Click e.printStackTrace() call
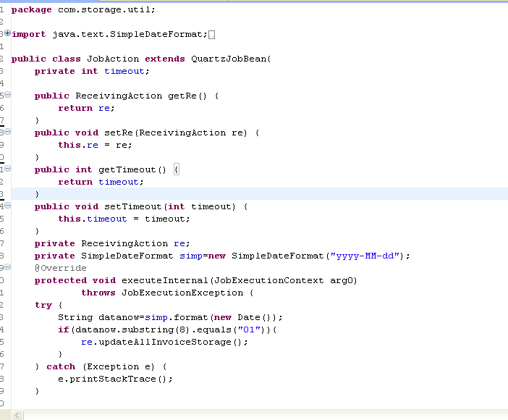508x420 pixels. [113, 379]
